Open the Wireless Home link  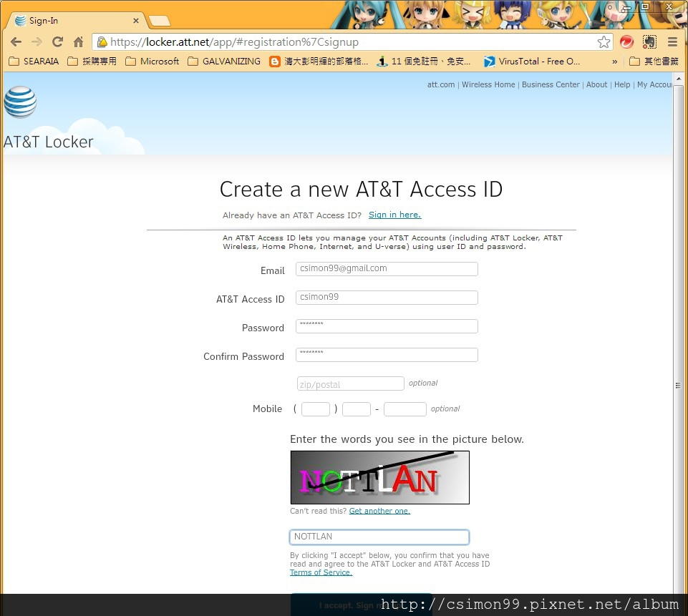488,84
